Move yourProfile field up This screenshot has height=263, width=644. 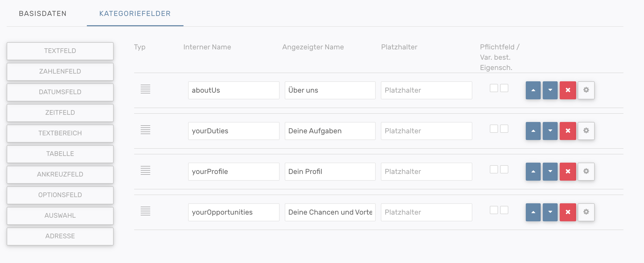click(x=533, y=172)
